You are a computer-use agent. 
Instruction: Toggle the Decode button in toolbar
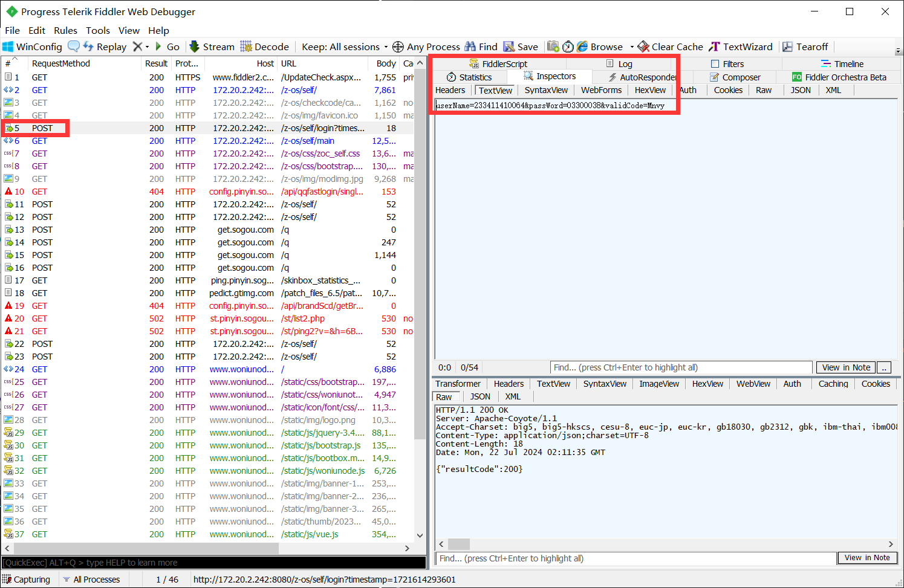pos(264,47)
